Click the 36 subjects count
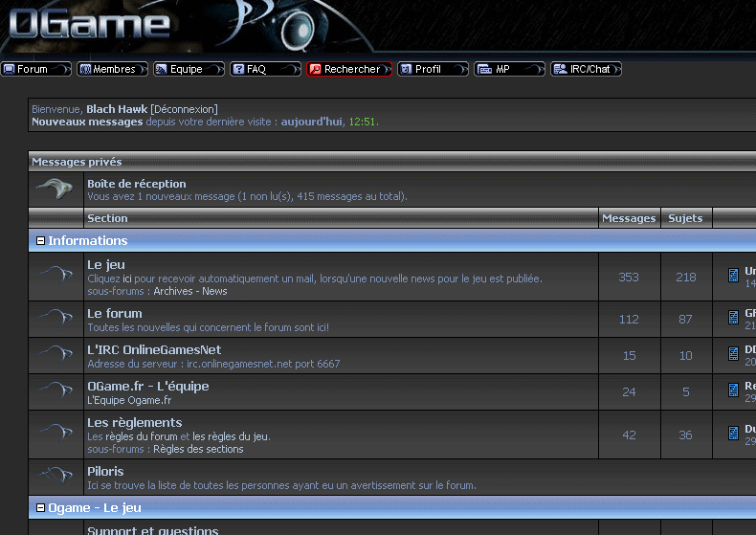This screenshot has width=756, height=535. pos(685,435)
